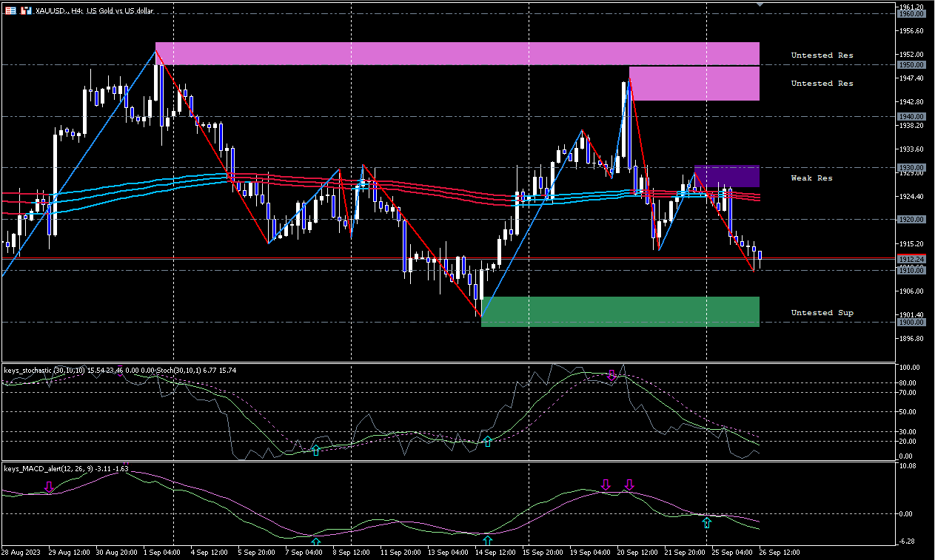The width and height of the screenshot is (935, 560).
Task: Click the 14 Sep 12:00 time axis label
Action: [x=495, y=553]
